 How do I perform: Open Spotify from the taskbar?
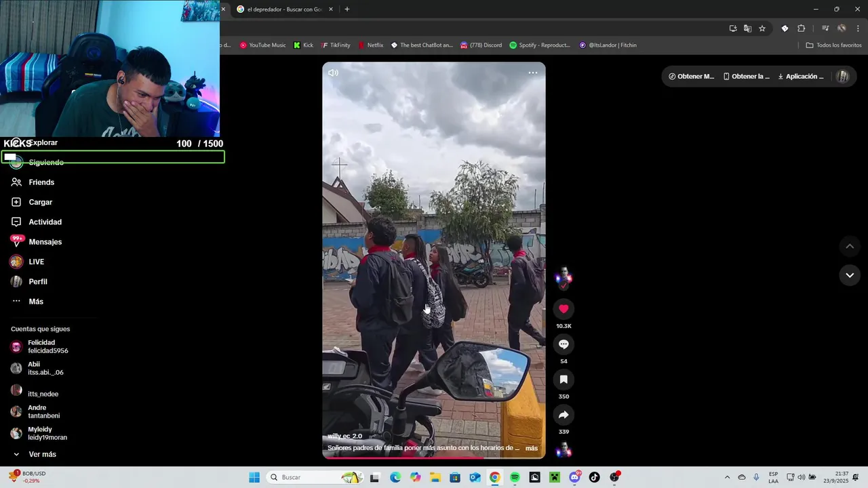(x=515, y=477)
